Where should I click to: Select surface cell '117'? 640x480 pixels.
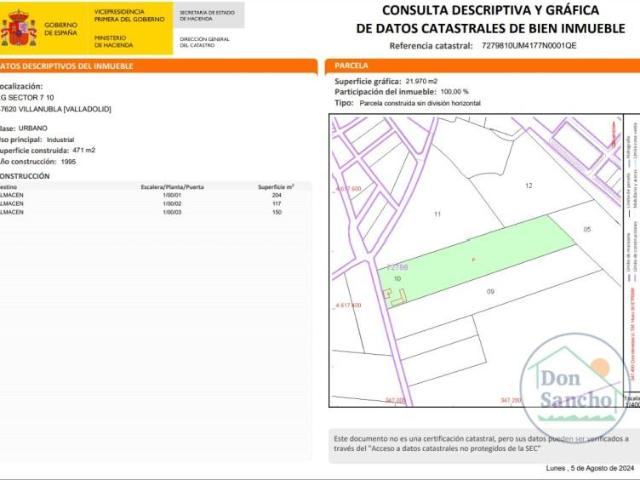tap(277, 204)
